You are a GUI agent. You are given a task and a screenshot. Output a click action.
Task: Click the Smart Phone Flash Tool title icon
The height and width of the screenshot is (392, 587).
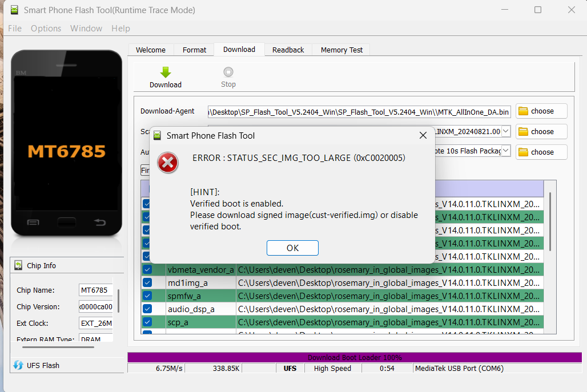14,10
